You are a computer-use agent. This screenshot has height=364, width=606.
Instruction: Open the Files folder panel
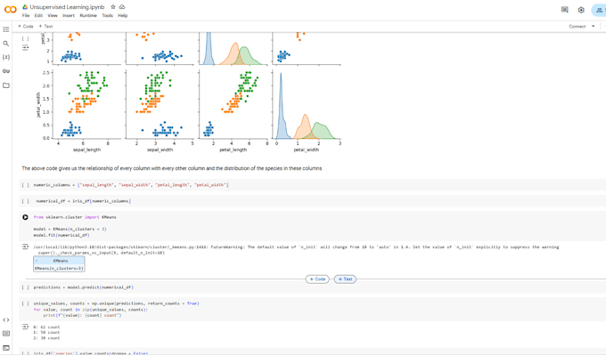click(x=6, y=85)
